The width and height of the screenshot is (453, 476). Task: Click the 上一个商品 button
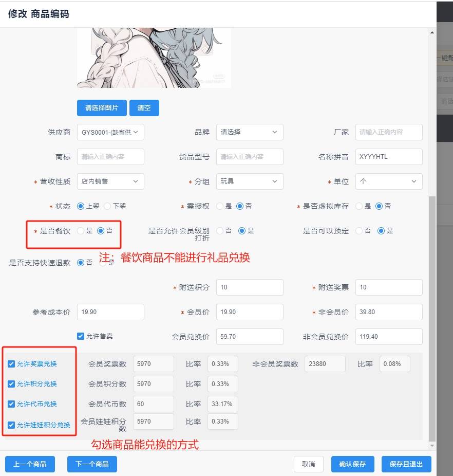30,464
